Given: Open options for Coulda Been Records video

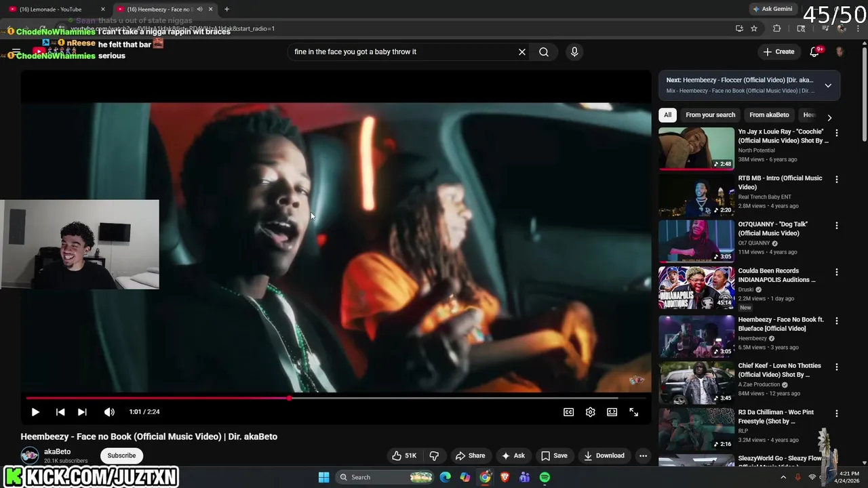Looking at the screenshot, I should [x=836, y=272].
